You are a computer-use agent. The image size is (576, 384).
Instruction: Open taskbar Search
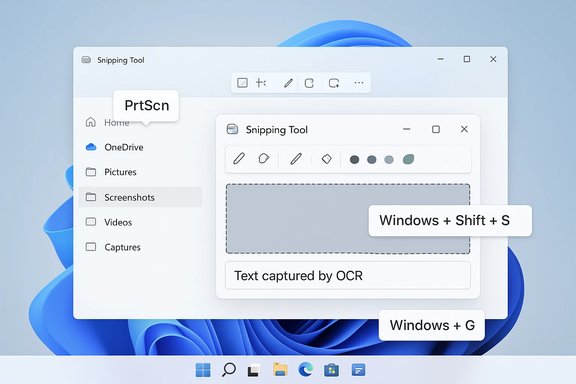click(228, 370)
